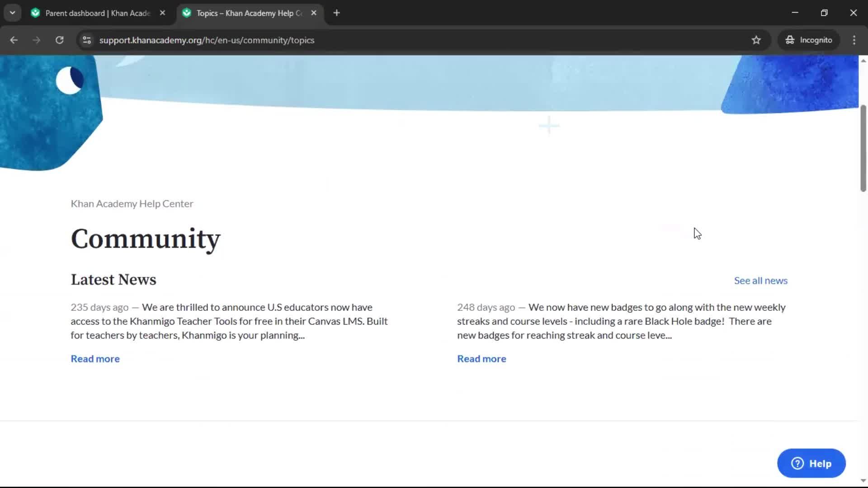Read more about new badges news
This screenshot has width=868, height=488.
tap(482, 359)
